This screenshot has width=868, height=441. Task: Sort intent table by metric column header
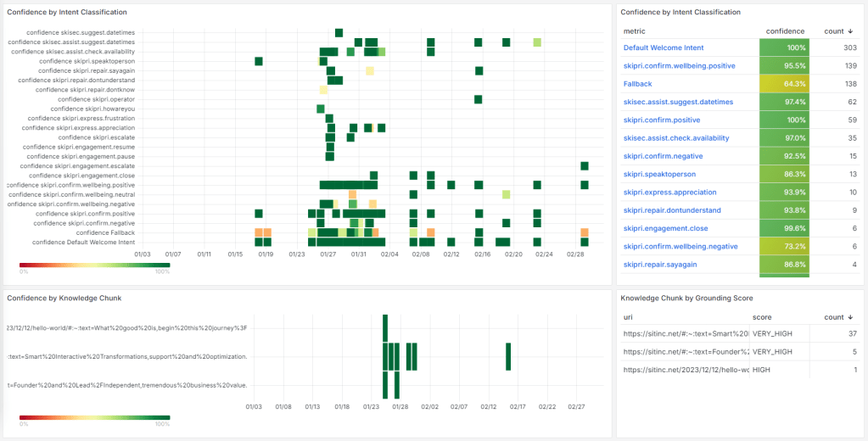[635, 31]
